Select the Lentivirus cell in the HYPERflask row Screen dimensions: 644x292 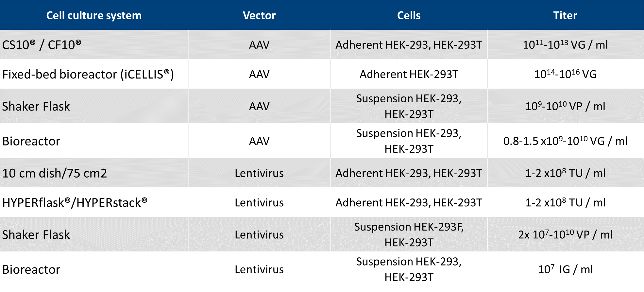coord(259,202)
